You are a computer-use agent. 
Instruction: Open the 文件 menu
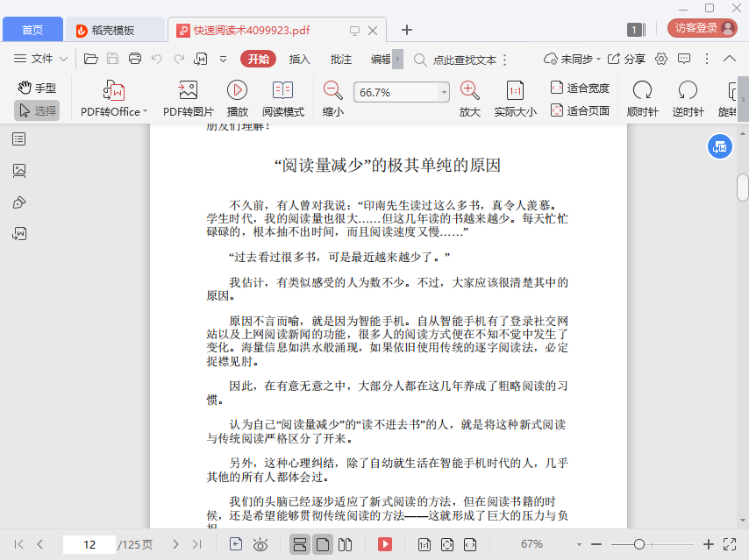coord(40,60)
